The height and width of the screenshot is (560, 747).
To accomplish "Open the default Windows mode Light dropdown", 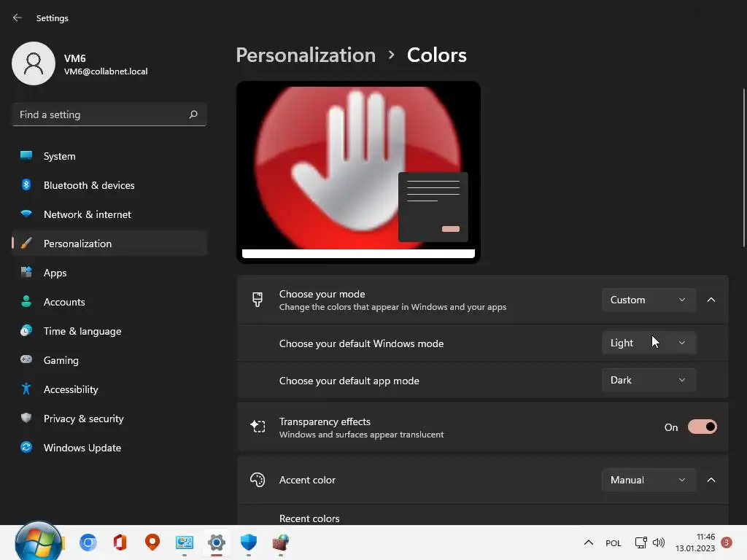I will click(x=649, y=343).
